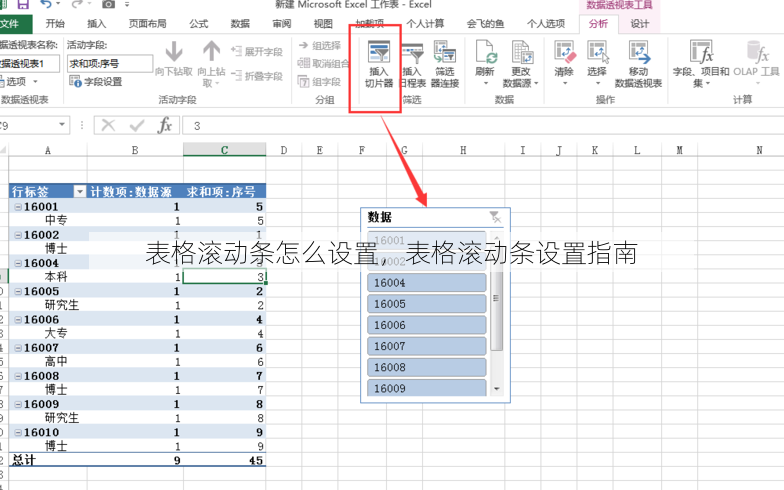This screenshot has width=784, height=490.
Task: Switch to the View (视图) tab
Action: [x=323, y=24]
